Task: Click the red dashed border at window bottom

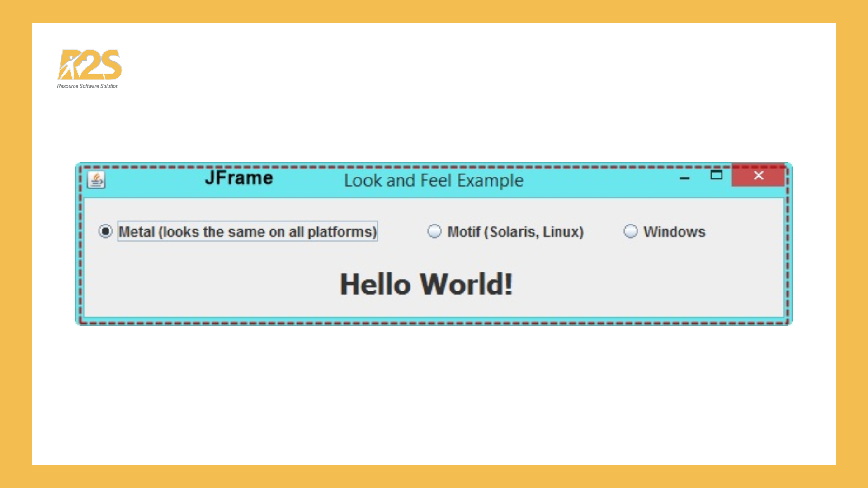Action: (x=434, y=323)
